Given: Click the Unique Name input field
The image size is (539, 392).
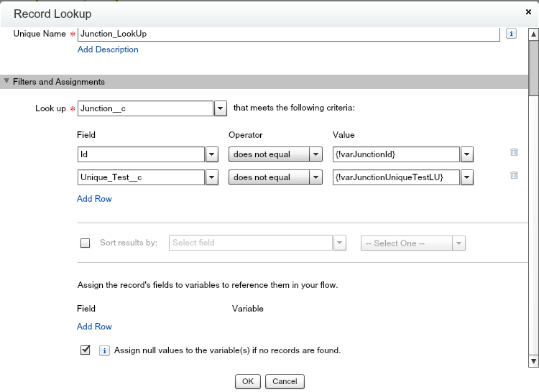Looking at the screenshot, I should [x=288, y=34].
